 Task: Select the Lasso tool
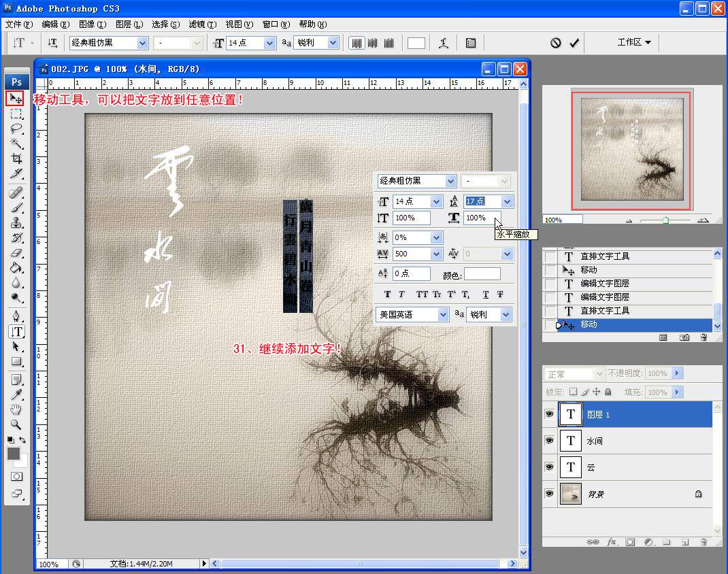(16, 129)
